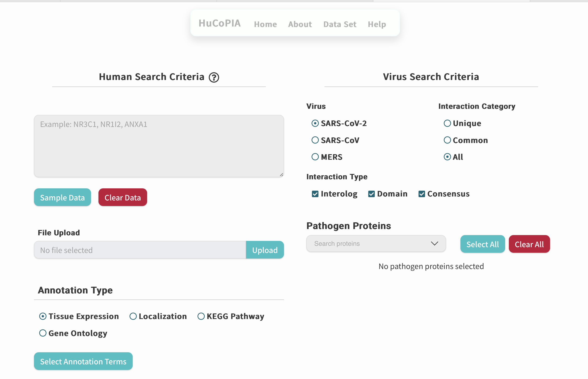Select the SARS-CoV virus option
This screenshot has width=588, height=379.
pyautogui.click(x=315, y=140)
